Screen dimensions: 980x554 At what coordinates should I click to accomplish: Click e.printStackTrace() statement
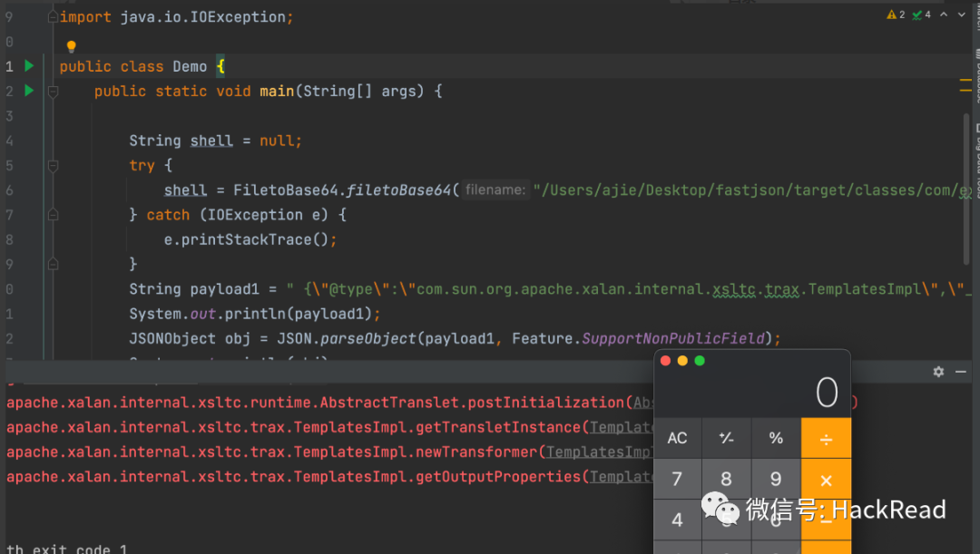coord(250,240)
